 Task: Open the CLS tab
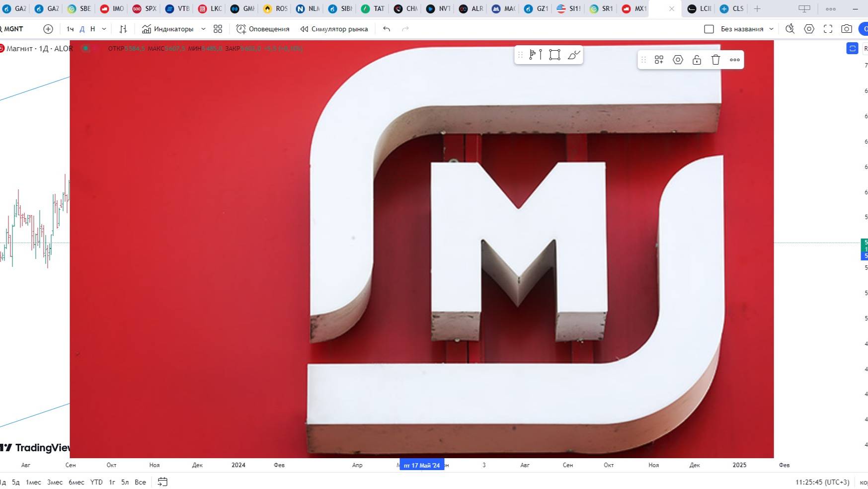(x=732, y=8)
